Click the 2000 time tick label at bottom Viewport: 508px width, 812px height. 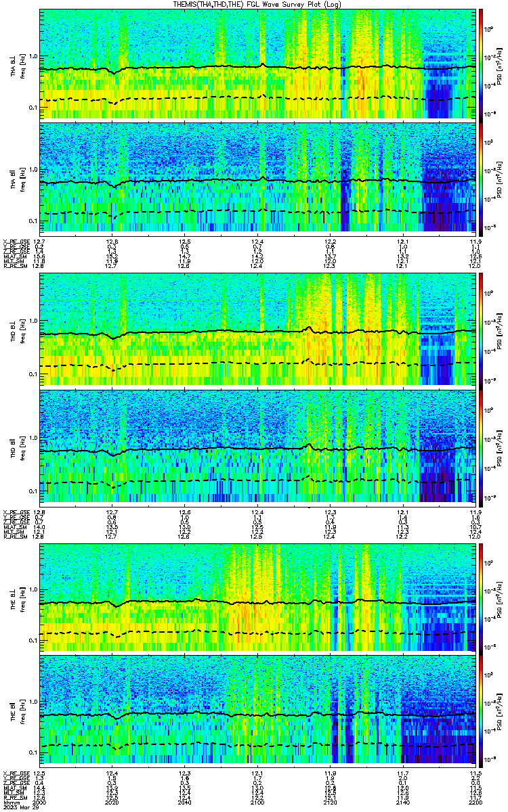tap(41, 802)
